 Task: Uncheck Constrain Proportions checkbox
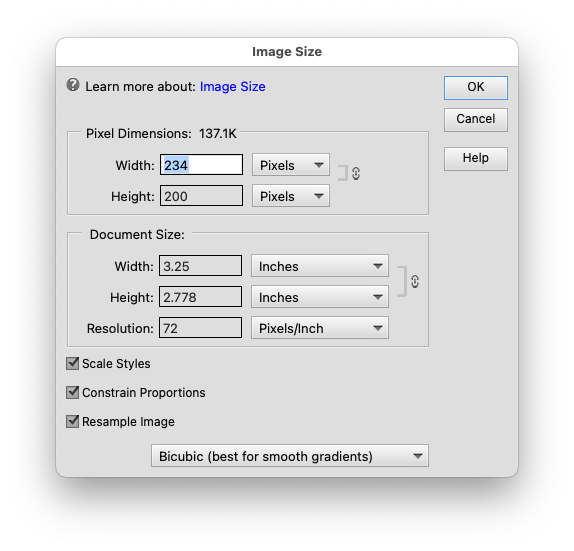pos(72,392)
